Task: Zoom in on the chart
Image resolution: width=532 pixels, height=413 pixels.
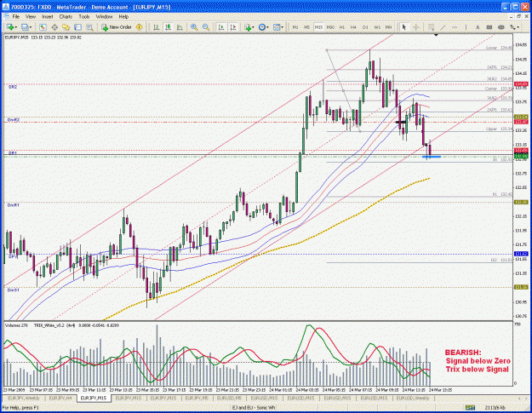Action: pos(194,27)
